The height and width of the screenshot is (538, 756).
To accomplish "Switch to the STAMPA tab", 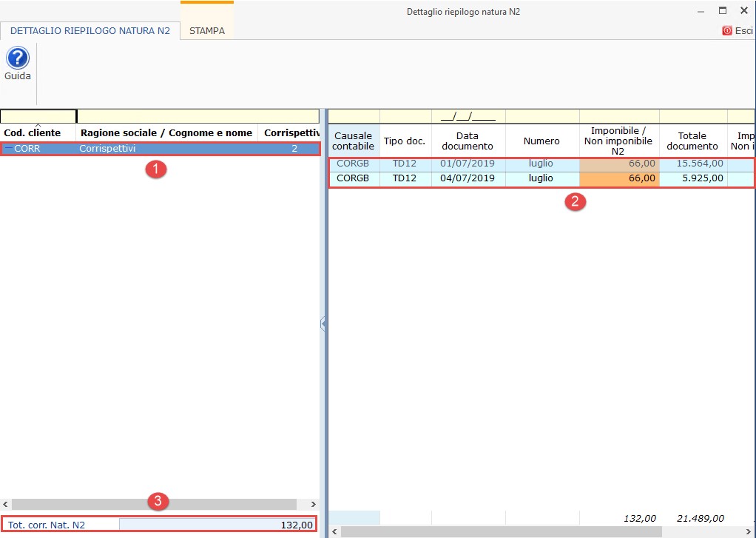I will 207,31.
